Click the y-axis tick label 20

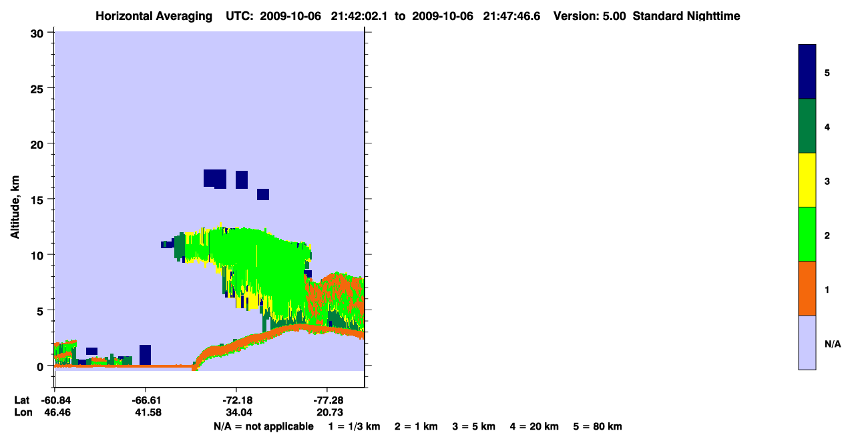click(39, 144)
